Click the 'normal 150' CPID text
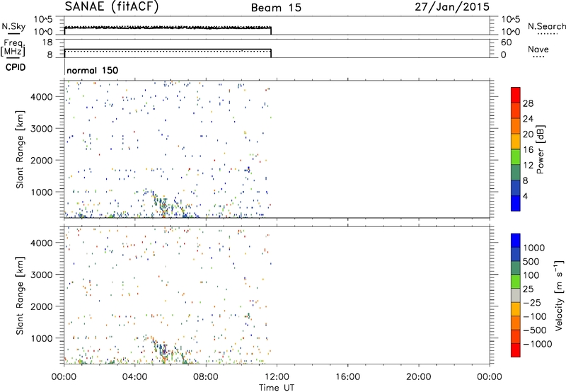 pyautogui.click(x=93, y=70)
